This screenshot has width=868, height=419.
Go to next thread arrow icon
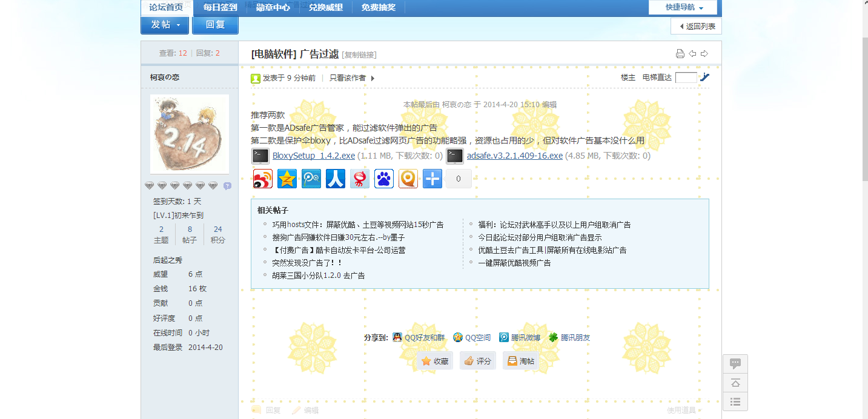(704, 54)
